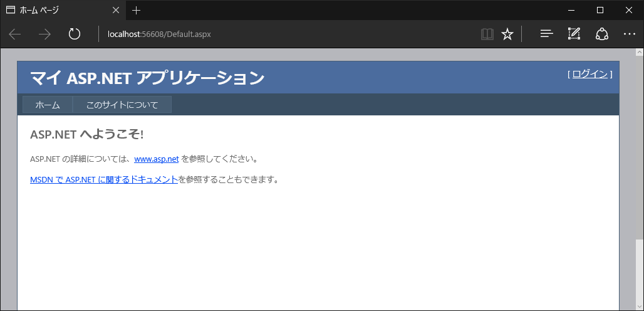Image resolution: width=644 pixels, height=311 pixels.
Task: Refresh the current page
Action: coord(75,34)
